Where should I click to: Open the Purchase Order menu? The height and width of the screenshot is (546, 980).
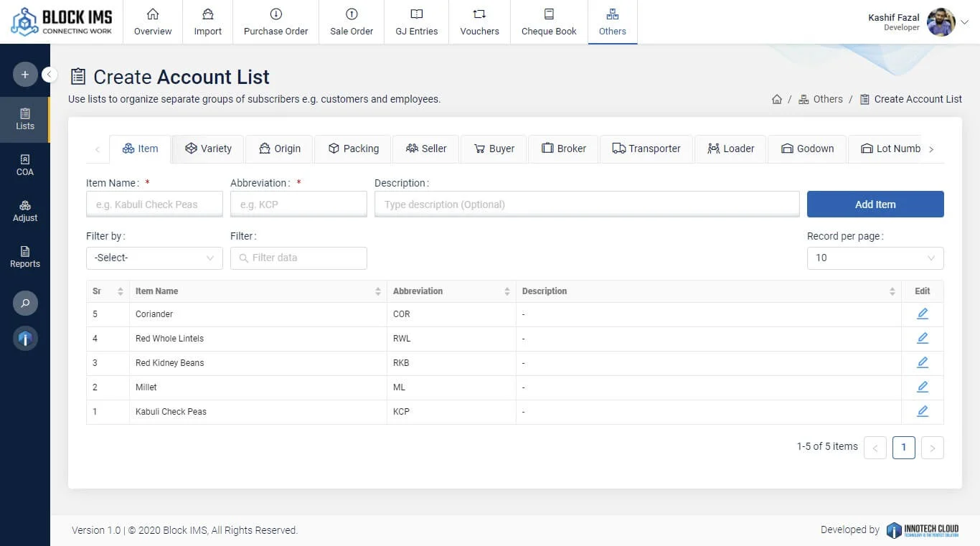[275, 22]
